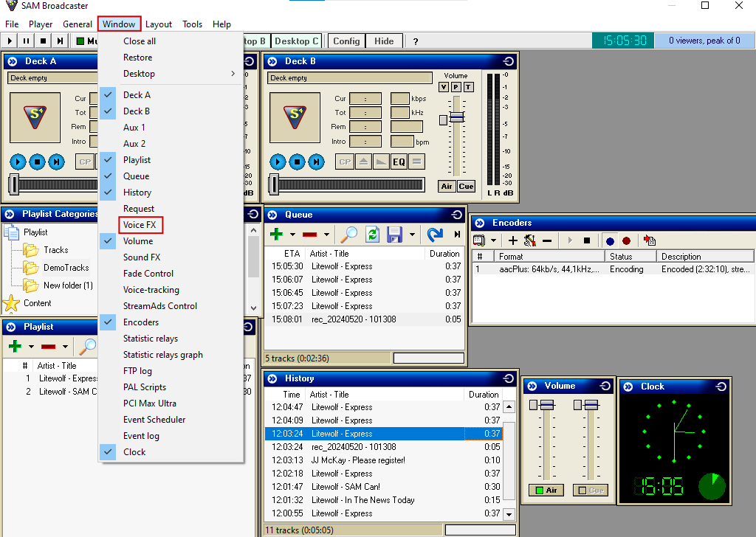Expand the Desktop submenu arrow
The width and height of the screenshot is (756, 537).
(x=233, y=74)
